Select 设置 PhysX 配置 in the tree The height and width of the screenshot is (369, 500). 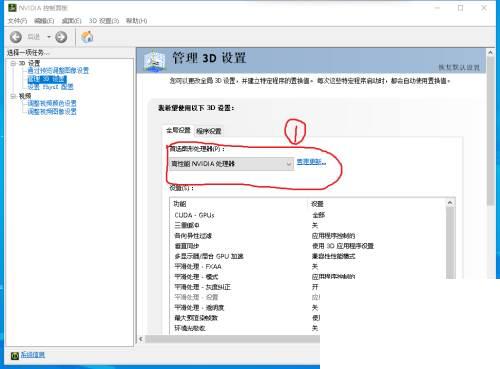(50, 87)
